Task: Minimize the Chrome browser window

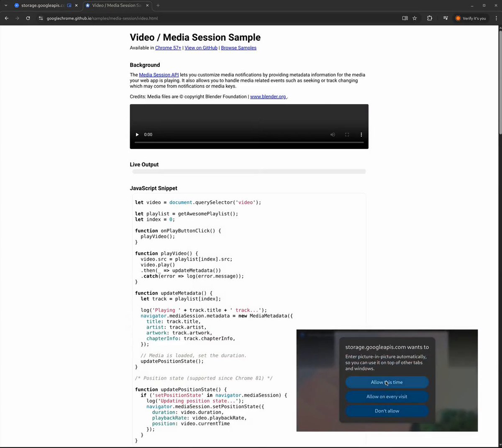Action: pyautogui.click(x=472, y=5)
